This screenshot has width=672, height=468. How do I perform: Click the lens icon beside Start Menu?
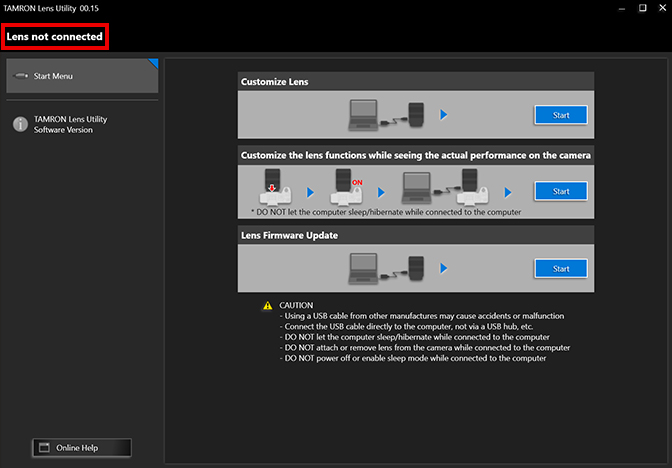[21, 76]
